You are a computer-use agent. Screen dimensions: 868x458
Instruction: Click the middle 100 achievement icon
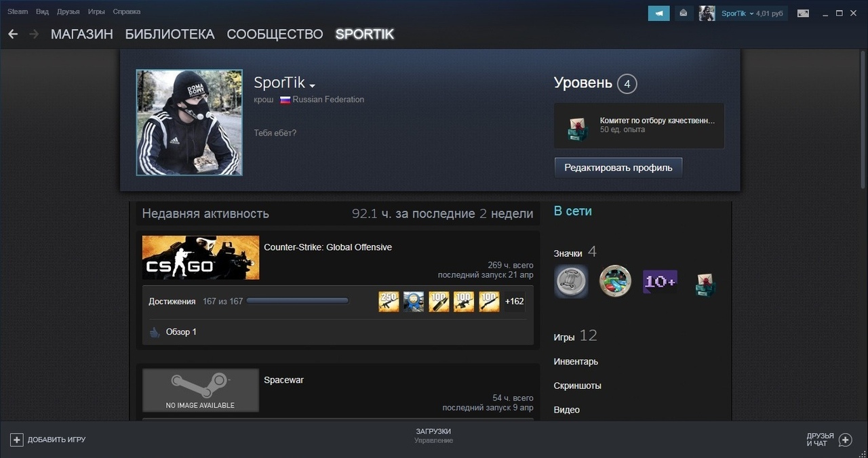465,301
